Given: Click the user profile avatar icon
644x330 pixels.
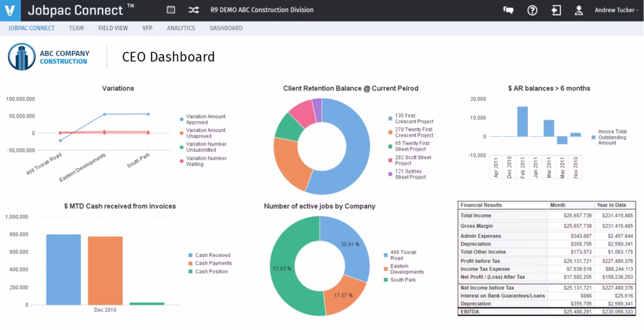Looking at the screenshot, I should (x=579, y=10).
